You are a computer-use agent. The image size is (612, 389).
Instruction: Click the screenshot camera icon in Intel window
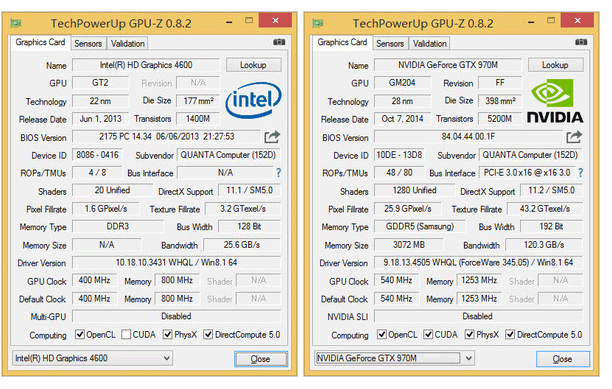(x=279, y=42)
